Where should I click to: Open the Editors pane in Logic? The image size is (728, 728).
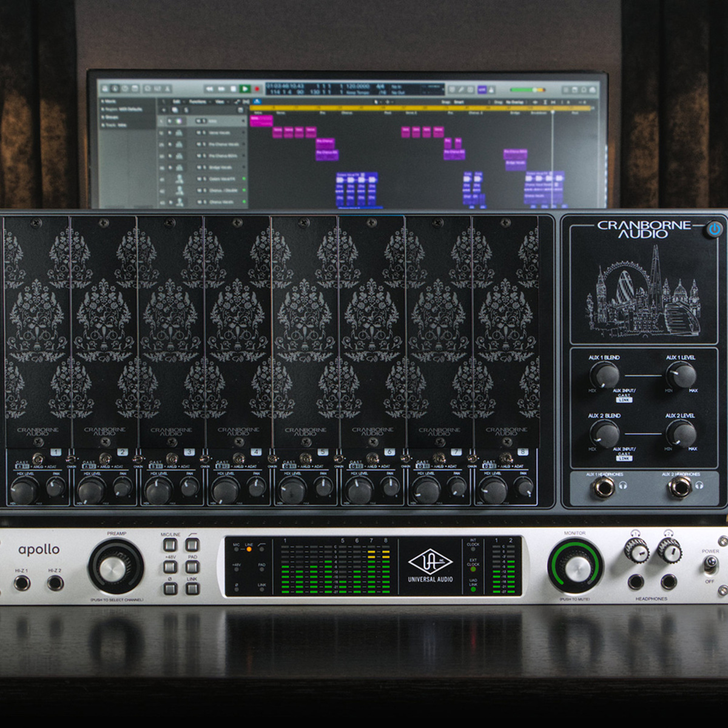point(168,89)
